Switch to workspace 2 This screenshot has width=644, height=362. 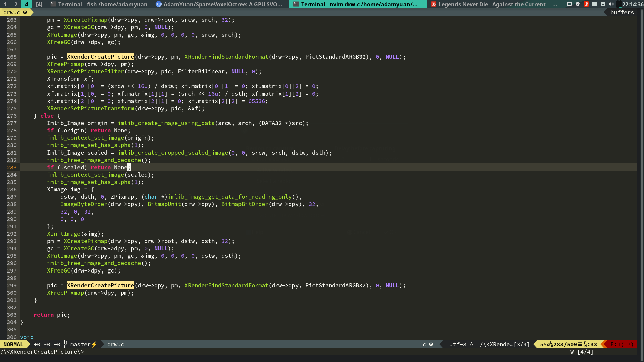pos(16,4)
